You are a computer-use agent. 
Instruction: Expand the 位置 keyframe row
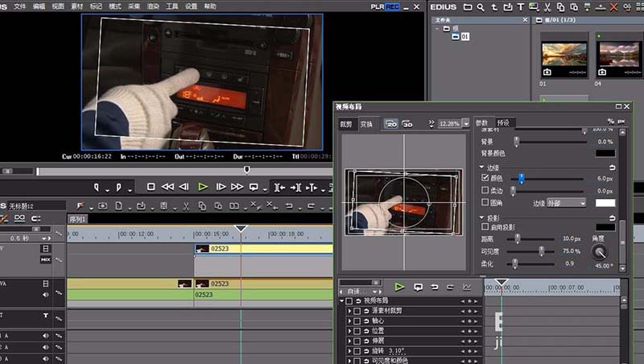(349, 331)
